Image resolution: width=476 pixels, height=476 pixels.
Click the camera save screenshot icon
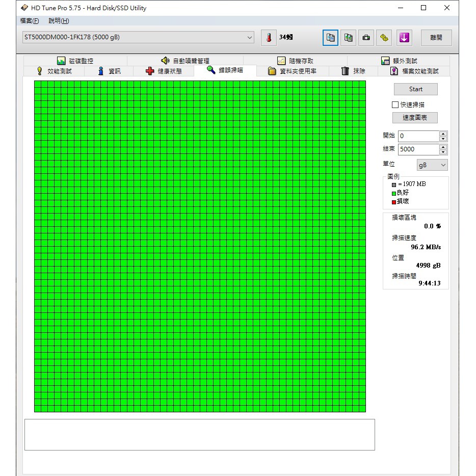pyautogui.click(x=366, y=38)
